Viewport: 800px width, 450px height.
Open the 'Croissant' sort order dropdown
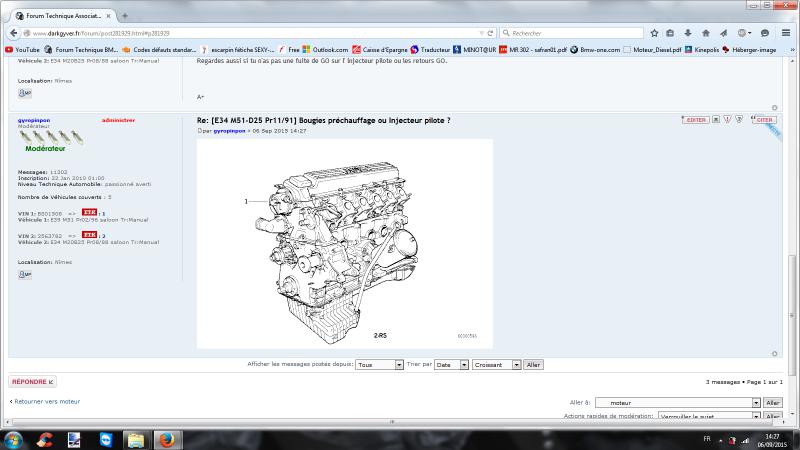(496, 365)
